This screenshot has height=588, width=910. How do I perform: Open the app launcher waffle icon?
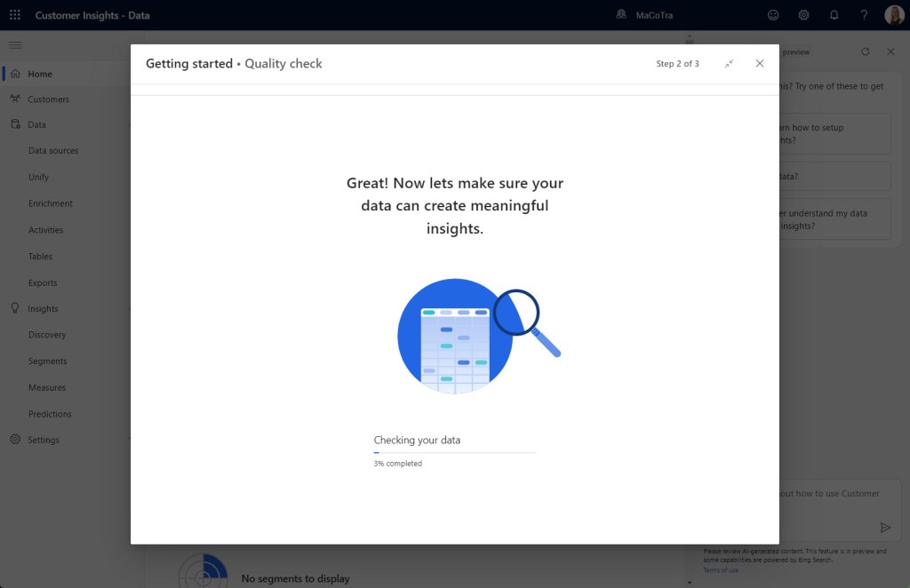pyautogui.click(x=15, y=15)
